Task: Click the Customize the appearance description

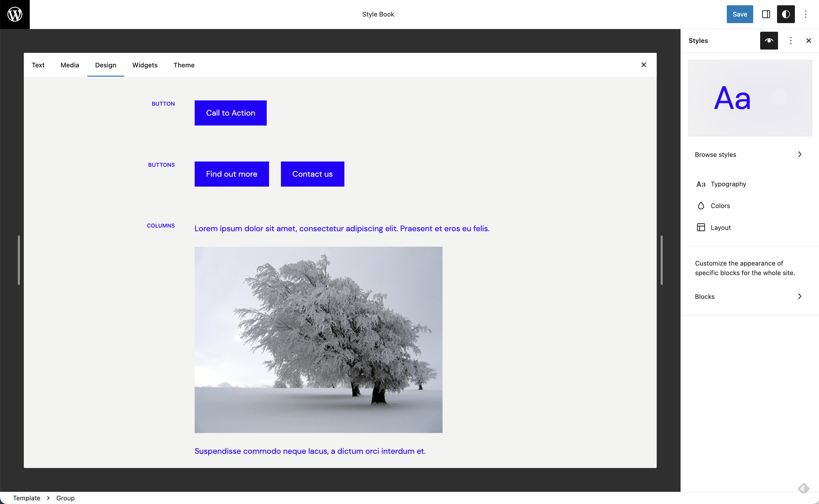Action: coord(745,268)
